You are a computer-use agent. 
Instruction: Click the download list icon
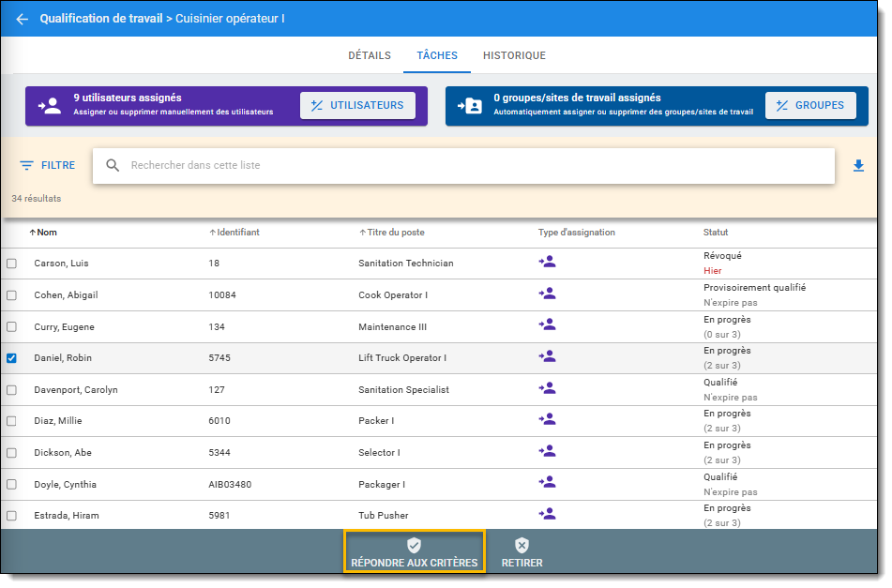(858, 166)
